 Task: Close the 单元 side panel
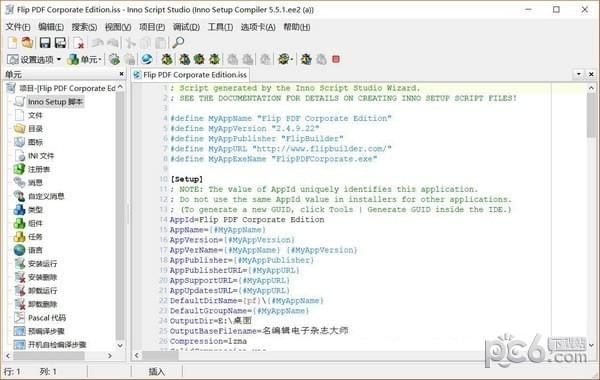pos(121,73)
